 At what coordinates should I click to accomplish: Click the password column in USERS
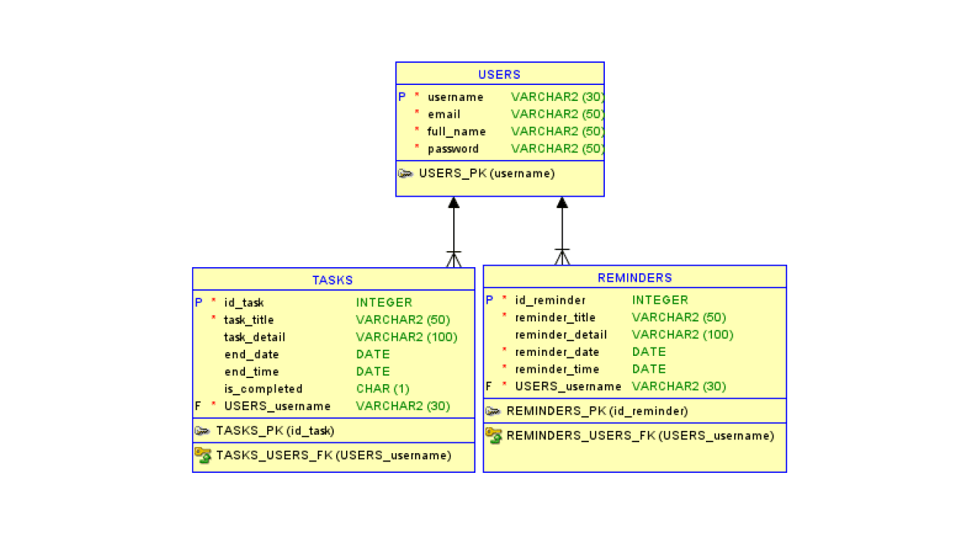pyautogui.click(x=453, y=148)
